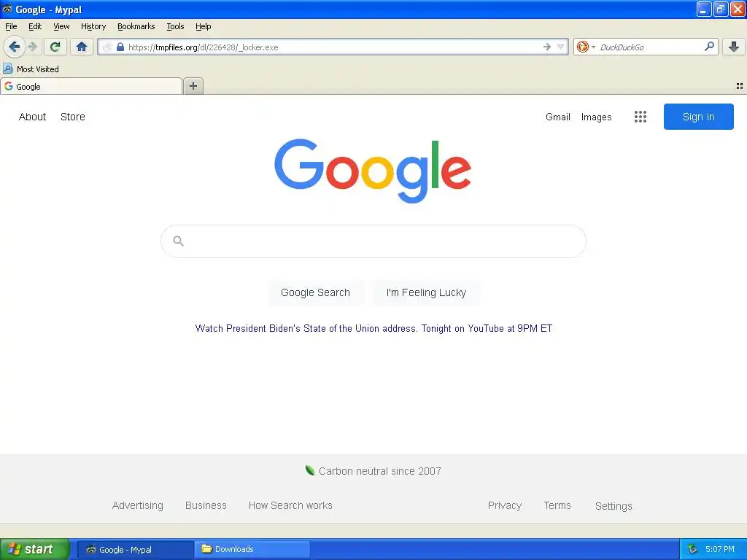Reload the page with the refresh icon
747x560 pixels.
click(x=55, y=47)
